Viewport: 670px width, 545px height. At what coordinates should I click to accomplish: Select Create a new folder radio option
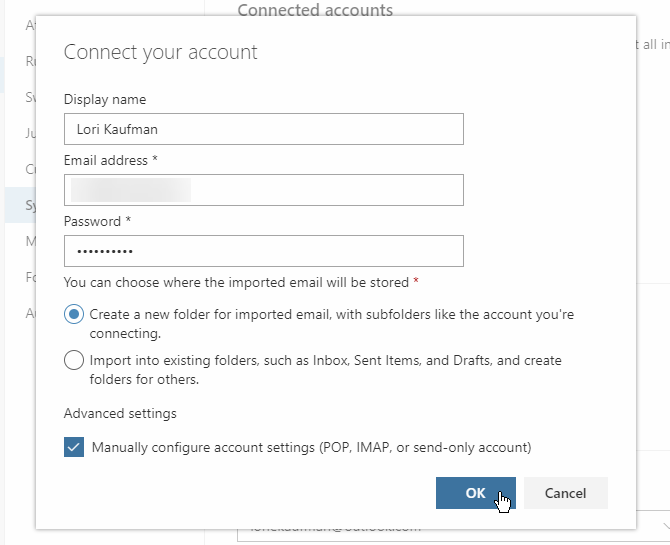pos(74,315)
